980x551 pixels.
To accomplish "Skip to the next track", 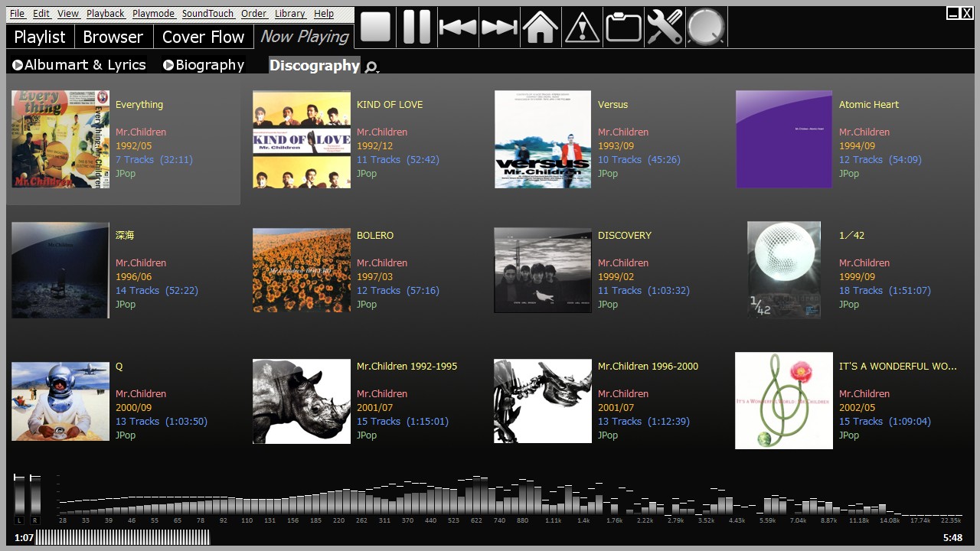I will pos(499,28).
